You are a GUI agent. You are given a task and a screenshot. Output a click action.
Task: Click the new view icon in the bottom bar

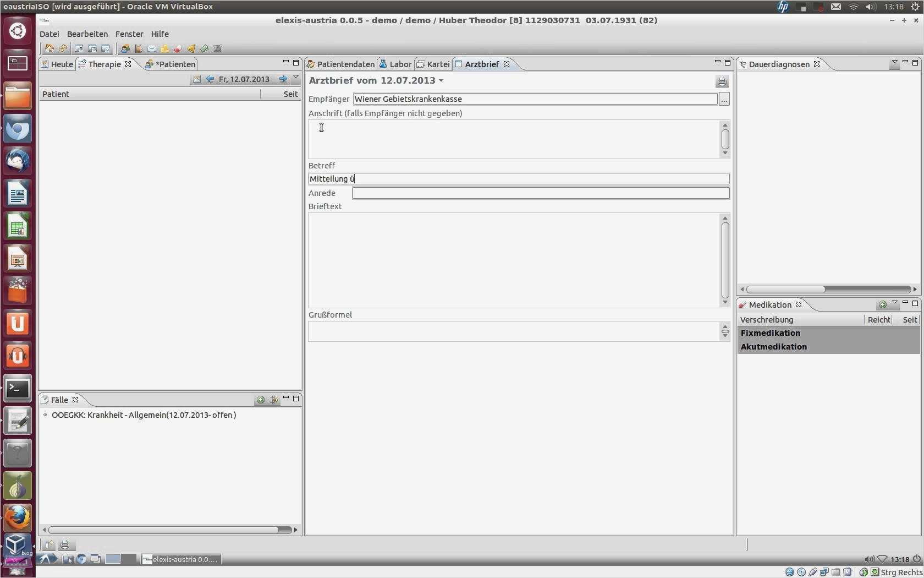49,545
